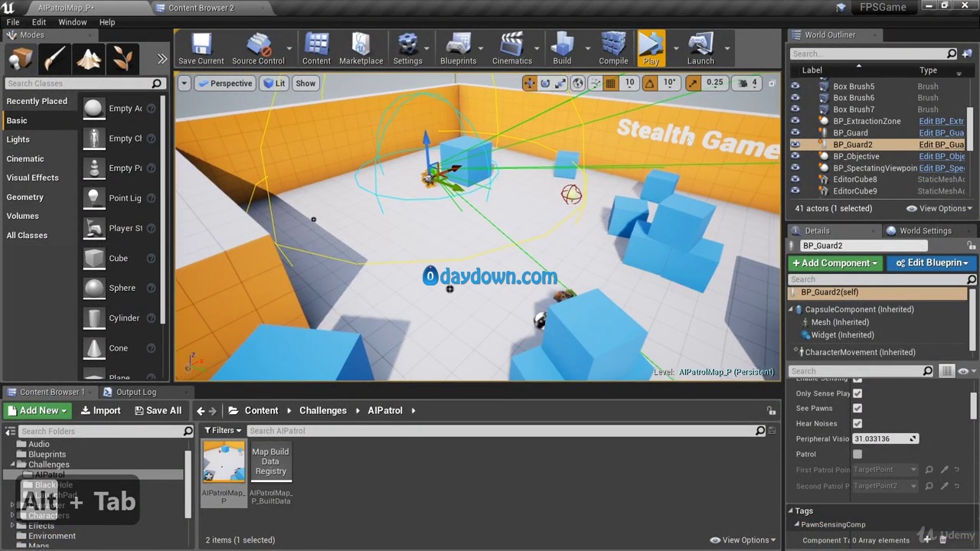Image resolution: width=980 pixels, height=551 pixels.
Task: Uncheck the Hear Noises checkbox
Action: coord(857,423)
